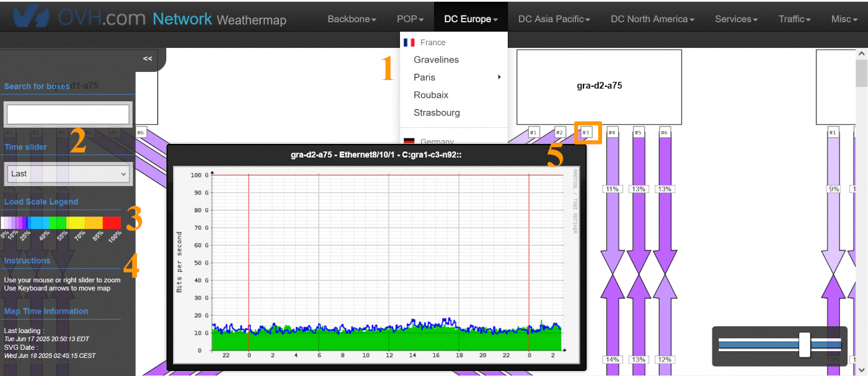The width and height of the screenshot is (868, 376).
Task: Open the Services menu
Action: (736, 19)
